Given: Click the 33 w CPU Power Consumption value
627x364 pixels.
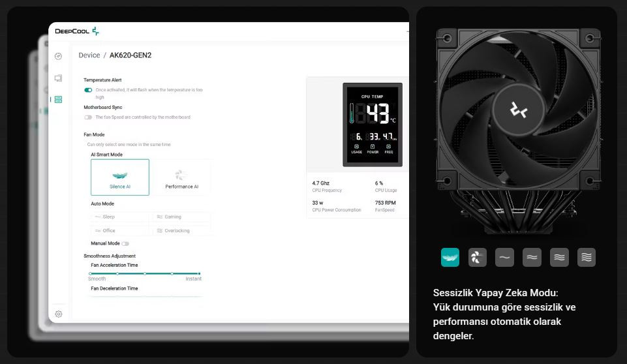Looking at the screenshot, I should click(x=318, y=203).
